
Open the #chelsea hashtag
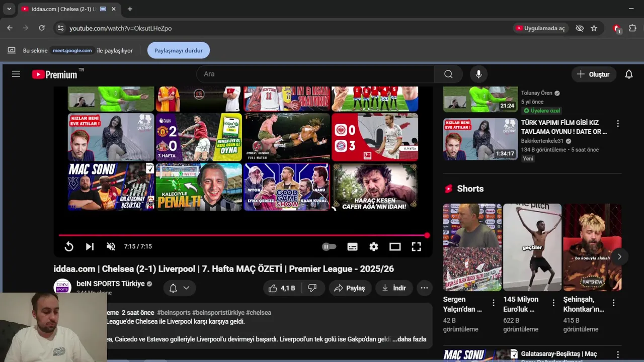click(x=259, y=313)
